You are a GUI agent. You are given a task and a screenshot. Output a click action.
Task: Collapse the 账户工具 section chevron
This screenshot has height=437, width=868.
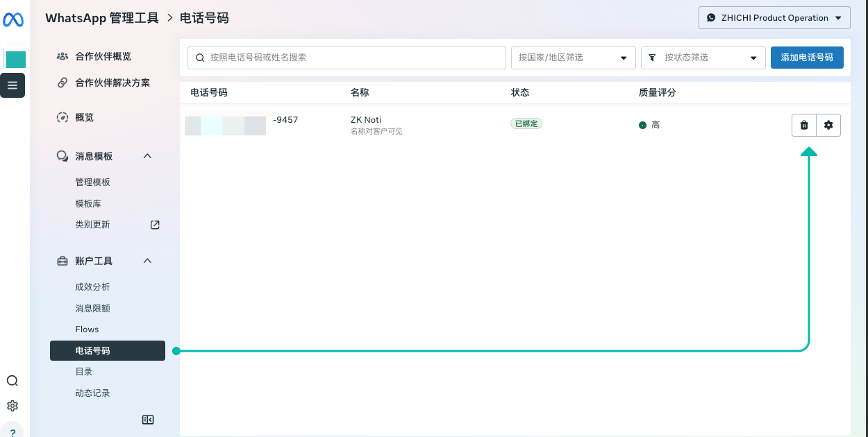(147, 261)
